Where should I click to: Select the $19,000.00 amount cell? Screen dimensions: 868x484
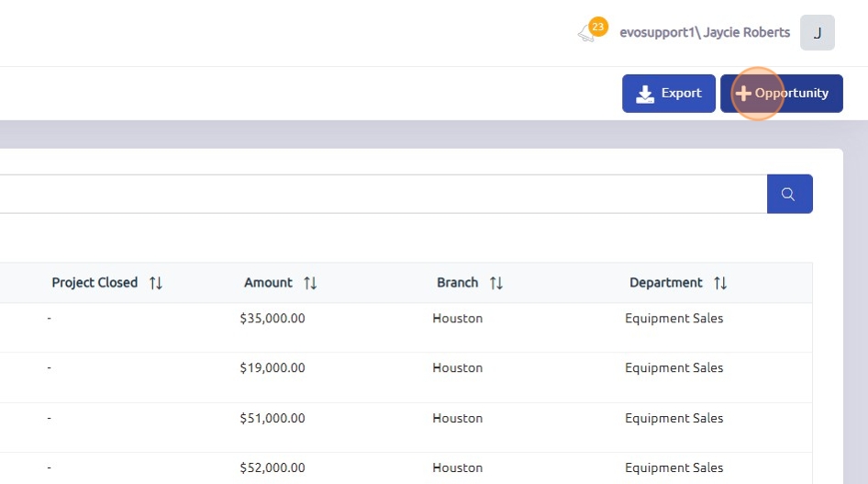[x=273, y=367]
